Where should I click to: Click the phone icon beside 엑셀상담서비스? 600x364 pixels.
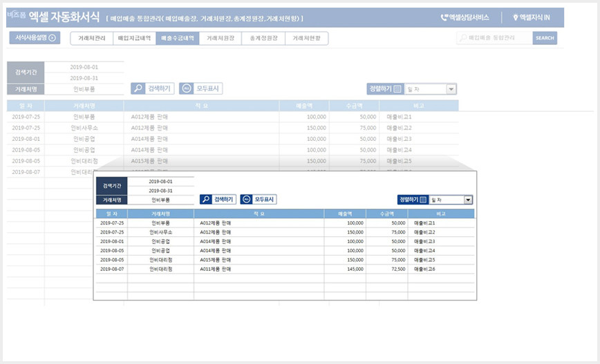click(444, 17)
